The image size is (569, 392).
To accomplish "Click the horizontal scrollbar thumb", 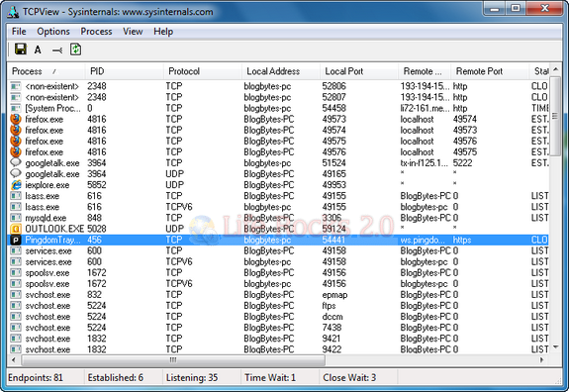I will pyautogui.click(x=173, y=360).
